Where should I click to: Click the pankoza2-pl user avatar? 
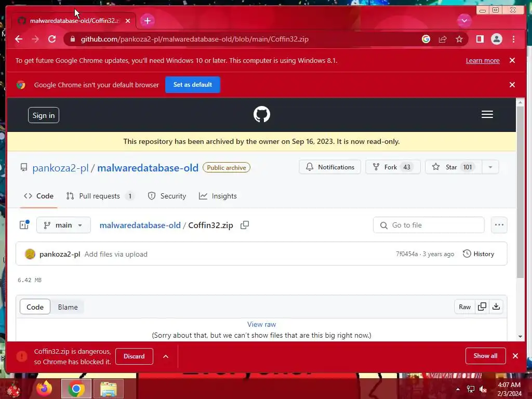[30, 254]
